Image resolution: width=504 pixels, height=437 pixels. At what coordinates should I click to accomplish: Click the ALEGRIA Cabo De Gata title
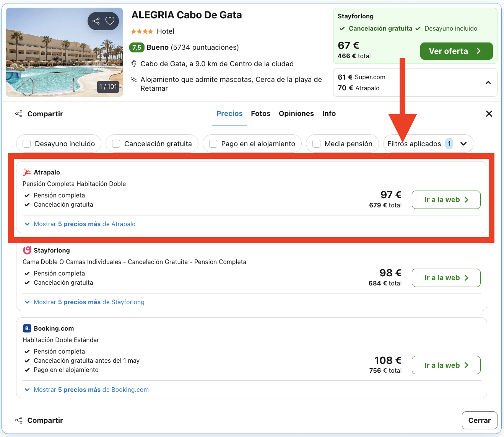click(187, 15)
